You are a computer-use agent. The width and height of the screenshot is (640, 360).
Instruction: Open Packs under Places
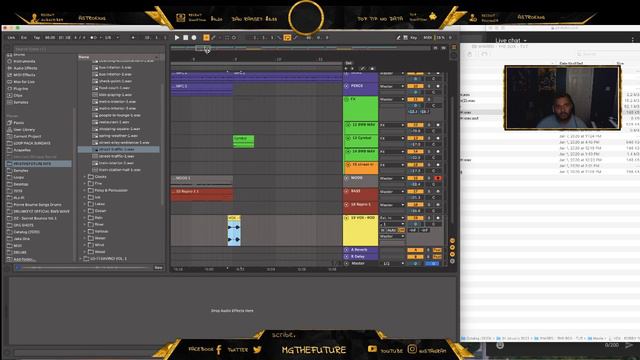click(x=19, y=123)
